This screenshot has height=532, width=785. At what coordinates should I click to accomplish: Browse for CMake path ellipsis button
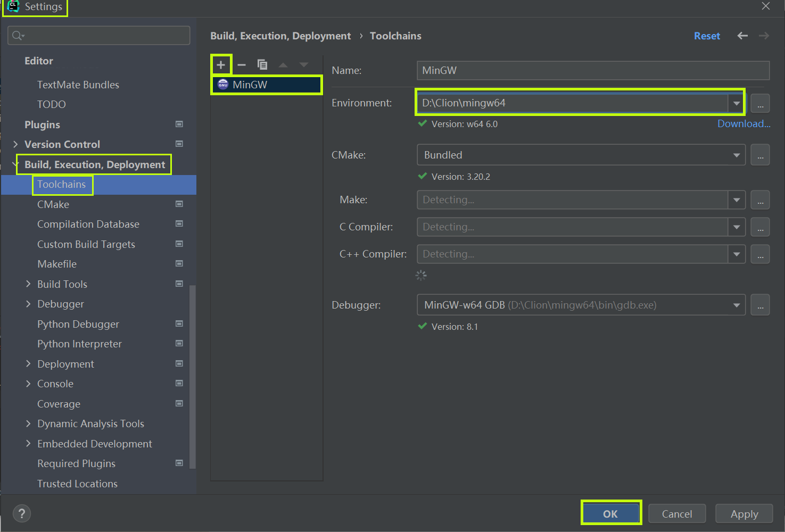tap(760, 155)
